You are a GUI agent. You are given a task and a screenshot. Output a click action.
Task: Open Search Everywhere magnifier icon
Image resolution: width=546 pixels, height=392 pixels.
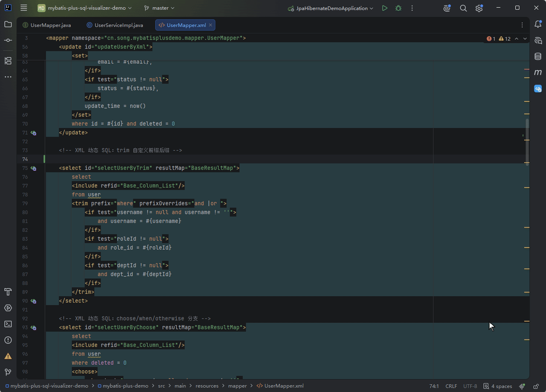coord(463,8)
